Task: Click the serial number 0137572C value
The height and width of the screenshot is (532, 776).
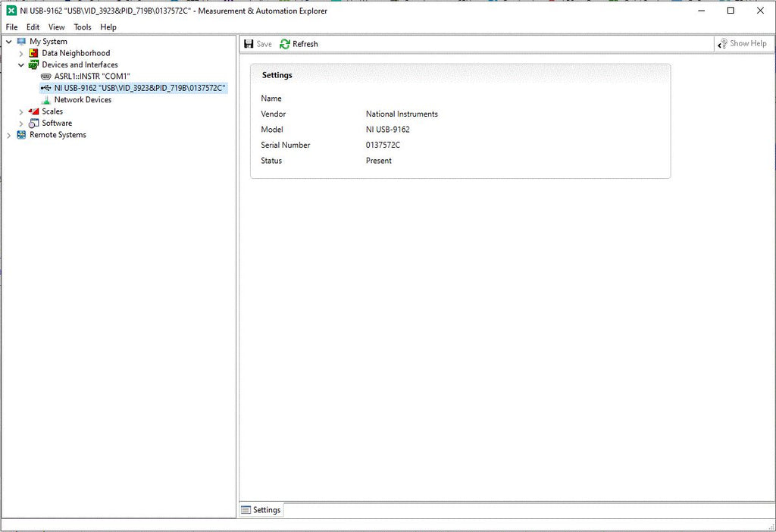Action: [x=383, y=145]
